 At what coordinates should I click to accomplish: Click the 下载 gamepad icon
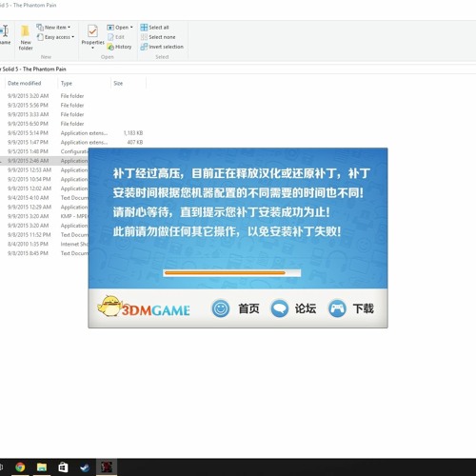coord(337,308)
